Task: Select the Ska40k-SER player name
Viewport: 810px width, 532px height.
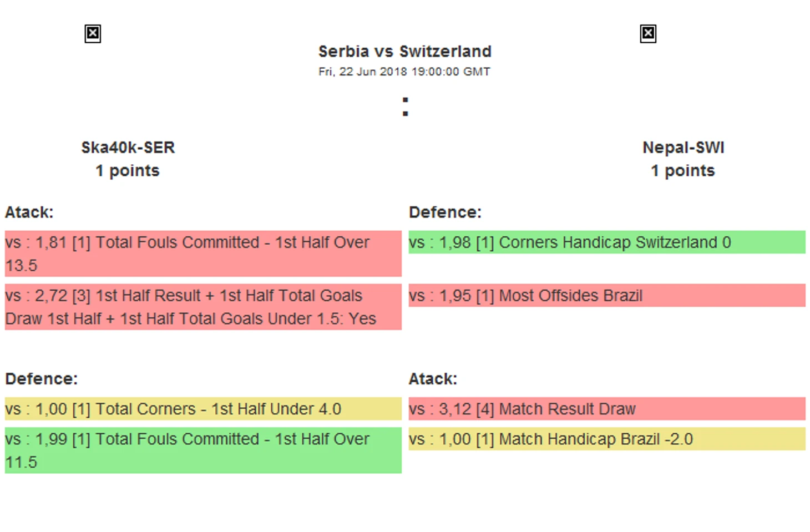Action: [x=128, y=148]
